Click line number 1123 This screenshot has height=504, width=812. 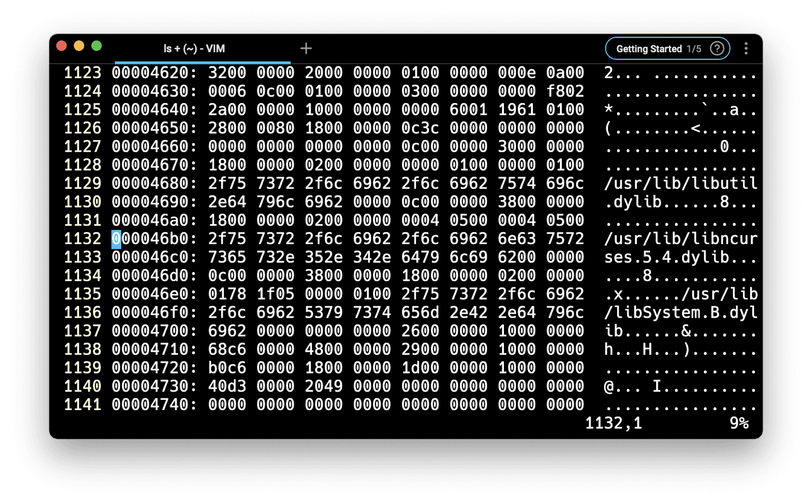(x=82, y=73)
